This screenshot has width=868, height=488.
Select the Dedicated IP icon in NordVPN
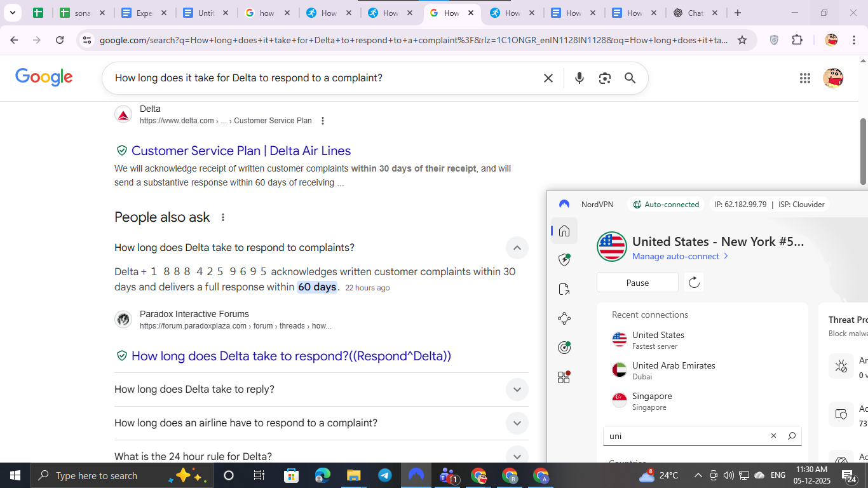click(x=564, y=347)
